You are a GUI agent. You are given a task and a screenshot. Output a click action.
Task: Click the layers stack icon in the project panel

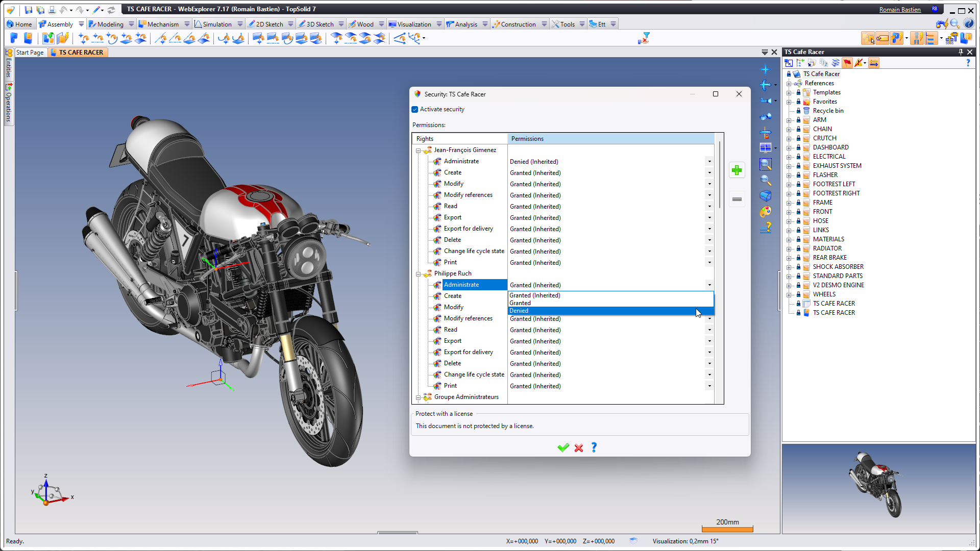[836, 63]
